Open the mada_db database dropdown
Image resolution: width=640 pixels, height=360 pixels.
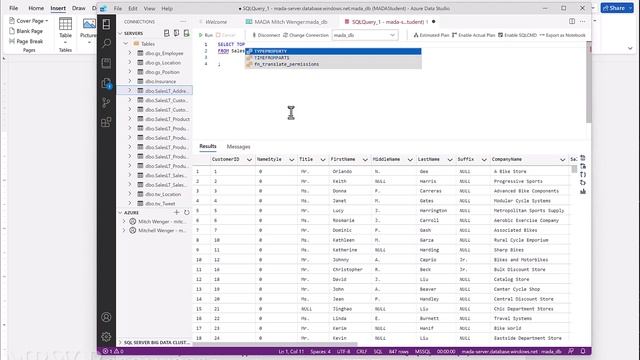coord(364,35)
